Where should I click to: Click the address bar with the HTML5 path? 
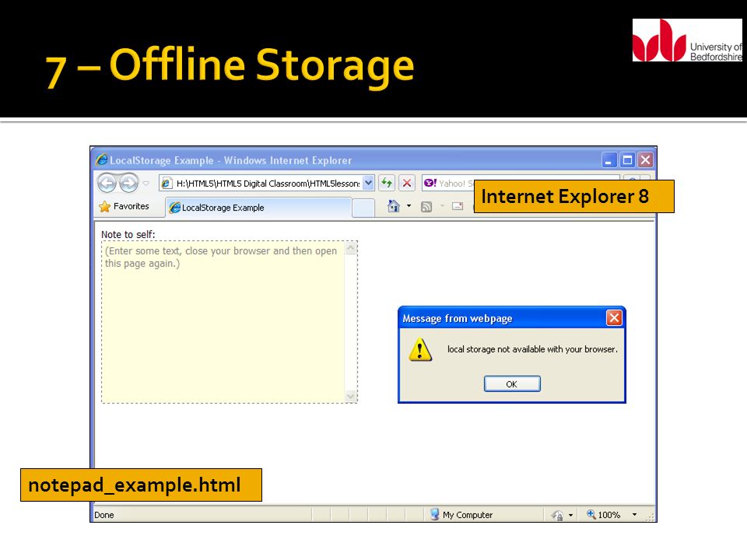(x=266, y=184)
